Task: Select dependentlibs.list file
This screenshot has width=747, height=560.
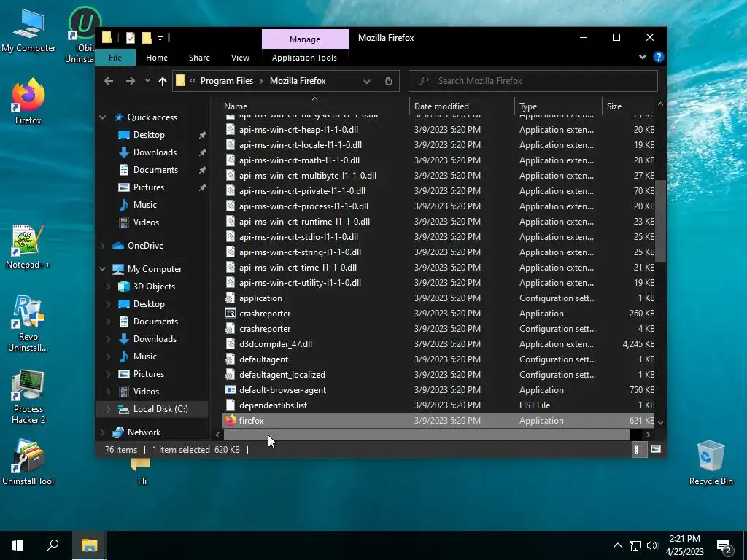Action: (438, 405)
